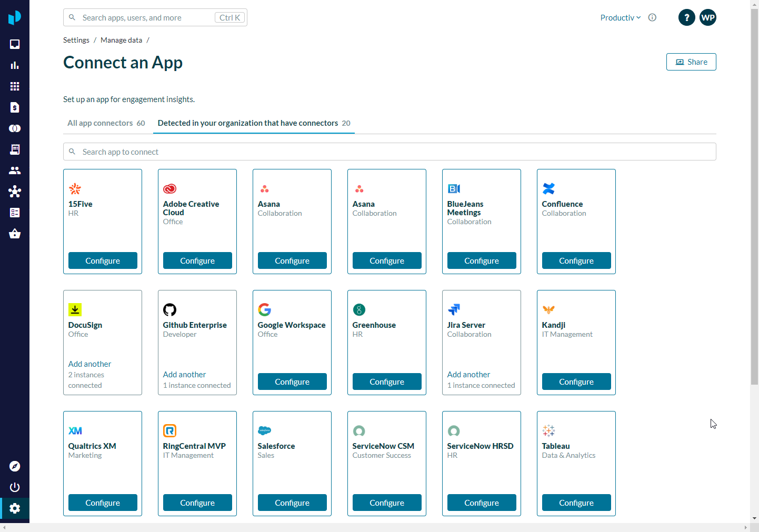Open the bar chart insights sidebar icon

[15, 65]
